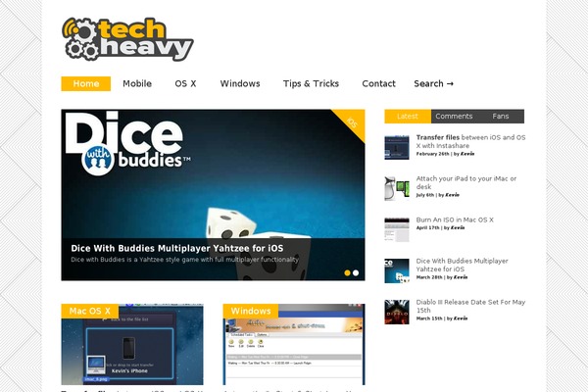The image size is (588, 392).
Task: Click the Burn An ISO post thumbnail
Action: 397,229
